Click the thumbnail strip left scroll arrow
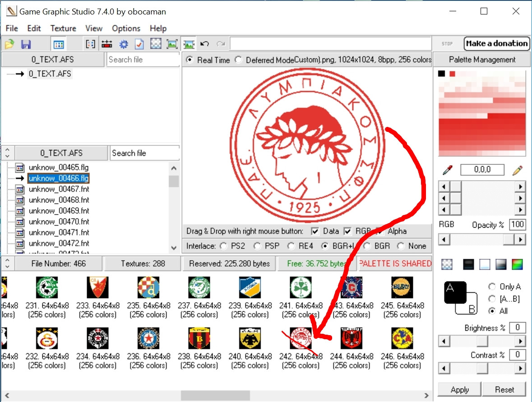Viewport: 532px width, 402px height. pyautogui.click(x=7, y=396)
